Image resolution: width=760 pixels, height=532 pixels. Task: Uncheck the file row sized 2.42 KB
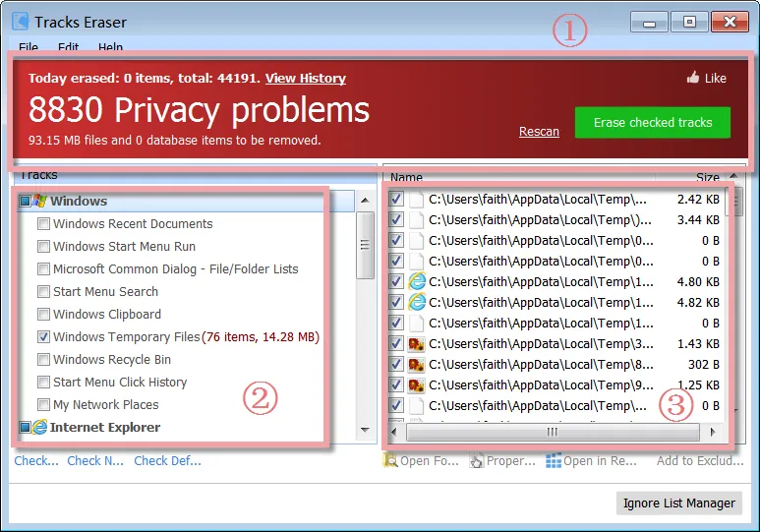(x=396, y=199)
